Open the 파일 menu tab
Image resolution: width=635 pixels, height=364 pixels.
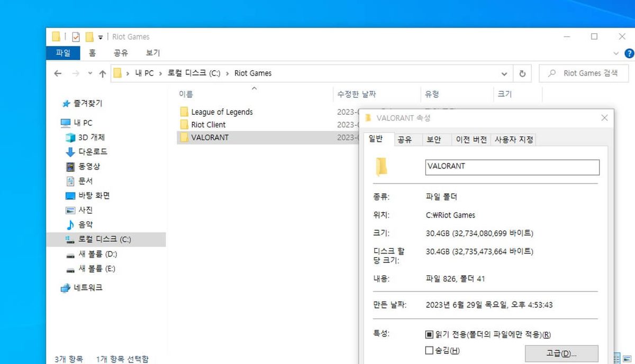coord(63,53)
